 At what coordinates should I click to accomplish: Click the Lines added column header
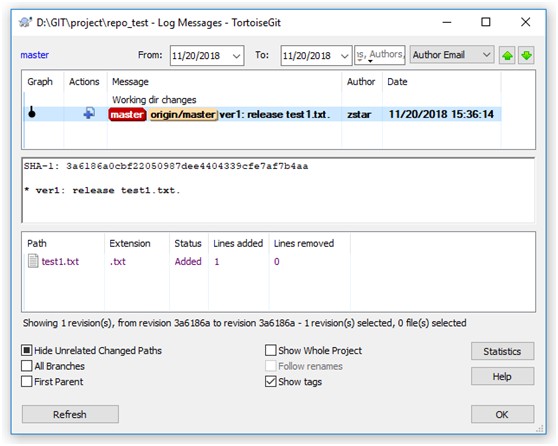pos(238,243)
